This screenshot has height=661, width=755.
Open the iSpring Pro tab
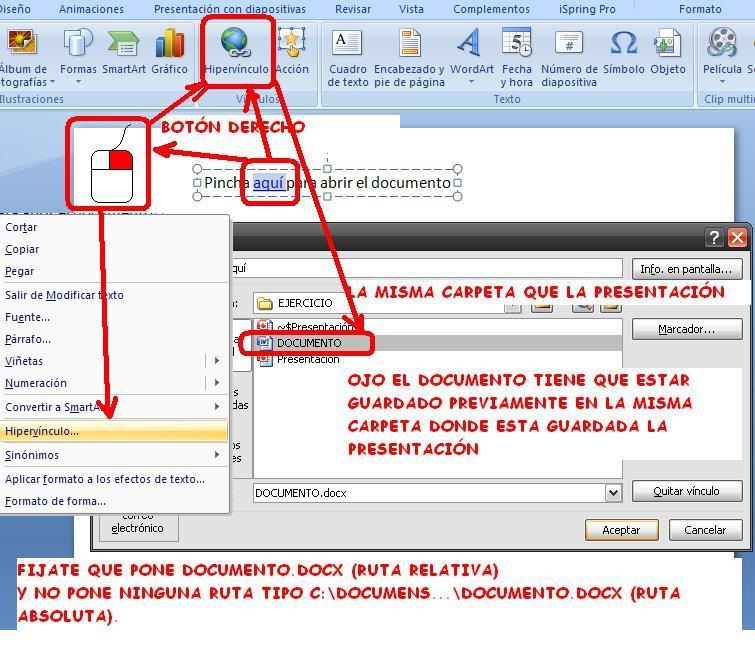[x=587, y=9]
